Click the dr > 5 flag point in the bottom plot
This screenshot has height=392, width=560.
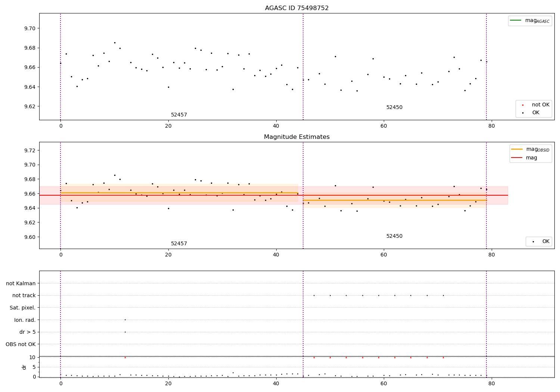click(125, 332)
